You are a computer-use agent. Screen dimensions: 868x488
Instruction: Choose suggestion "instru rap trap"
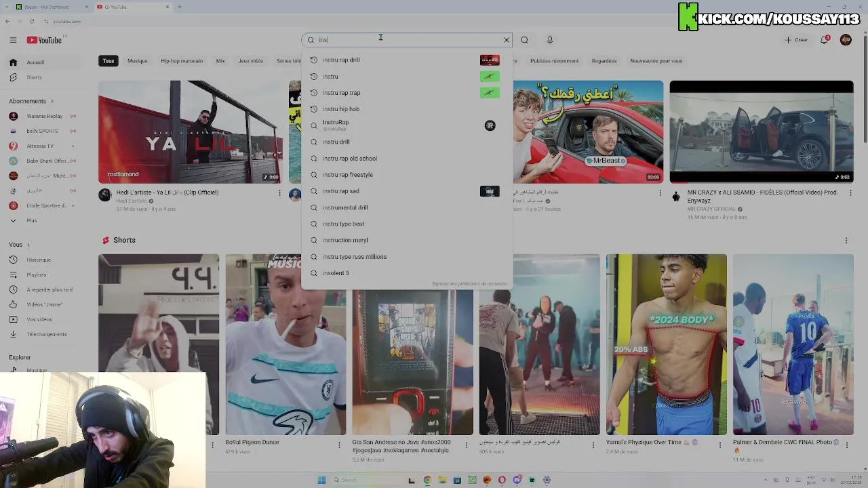407,93
